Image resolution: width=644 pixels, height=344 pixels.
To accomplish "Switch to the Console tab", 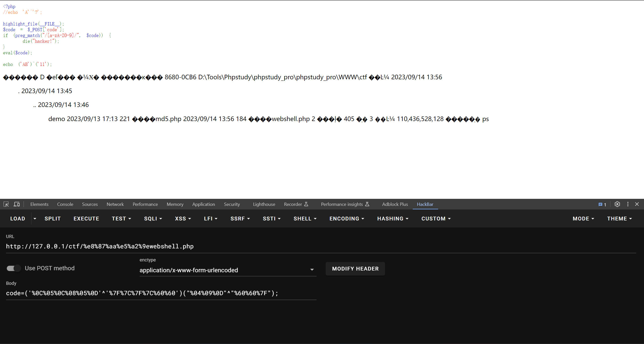I will pyautogui.click(x=65, y=204).
